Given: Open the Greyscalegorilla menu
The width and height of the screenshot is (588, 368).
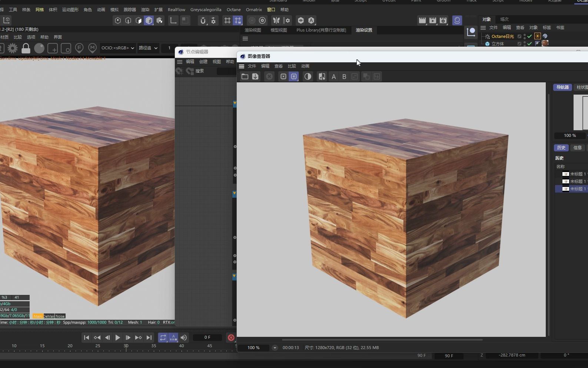Looking at the screenshot, I should [x=206, y=10].
